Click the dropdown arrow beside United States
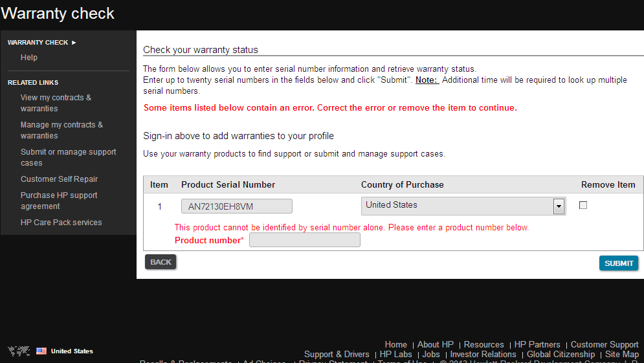Screen dimensions: 644x363 559,206
